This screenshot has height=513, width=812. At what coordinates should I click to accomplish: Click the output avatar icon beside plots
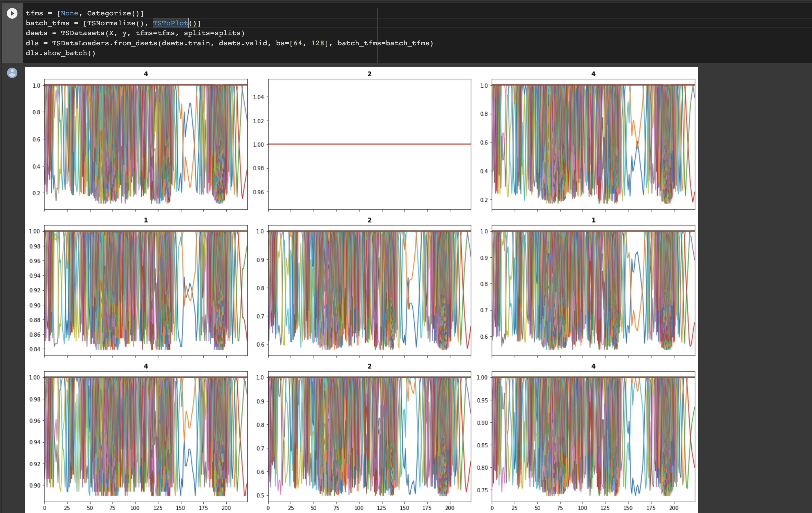(12, 73)
